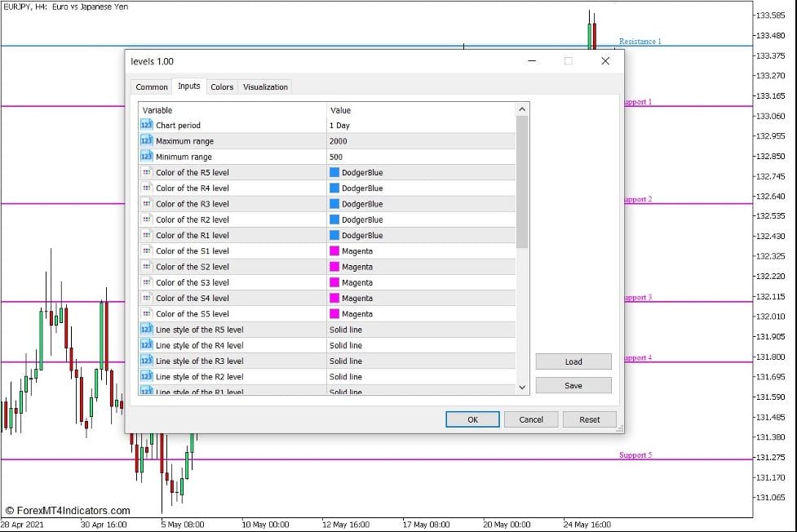The width and height of the screenshot is (797, 532).
Task: Click the 123 icon beside Minimum range
Action: [146, 156]
